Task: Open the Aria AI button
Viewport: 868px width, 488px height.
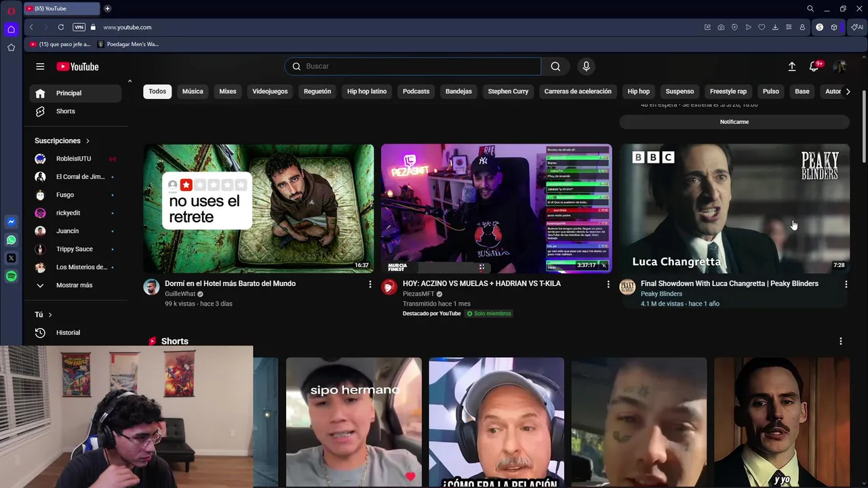Action: (857, 27)
